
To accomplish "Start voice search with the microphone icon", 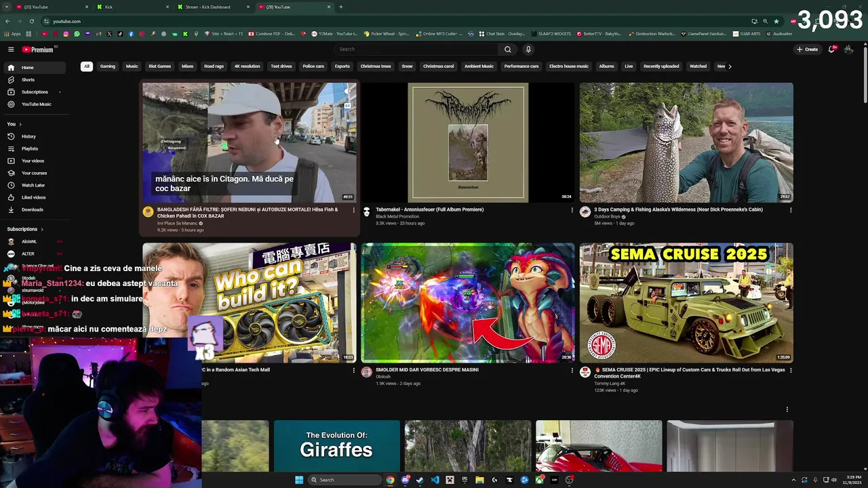I will point(528,49).
